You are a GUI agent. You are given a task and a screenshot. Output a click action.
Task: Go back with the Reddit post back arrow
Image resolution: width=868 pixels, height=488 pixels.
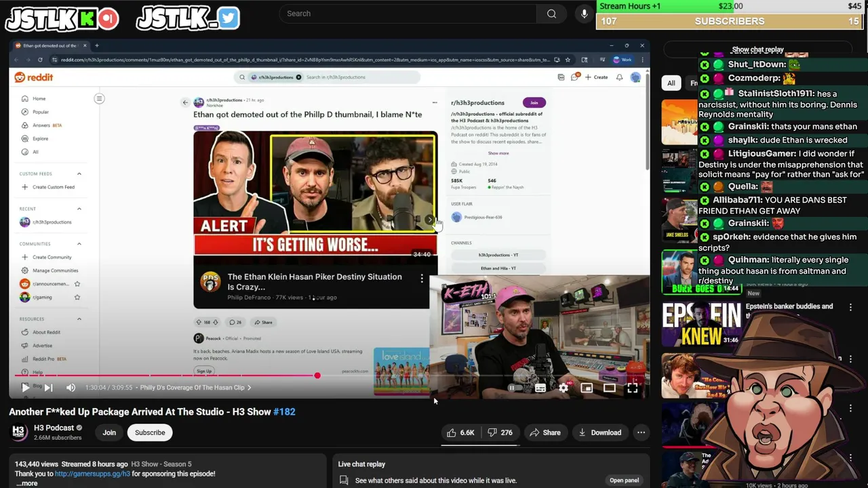[185, 102]
